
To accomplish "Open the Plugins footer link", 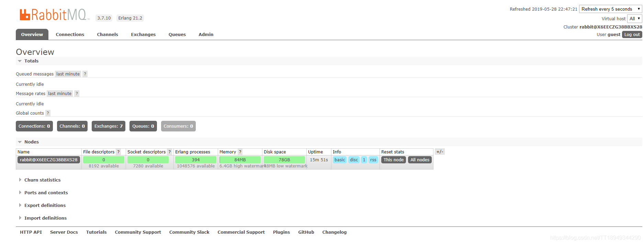I will (282, 232).
